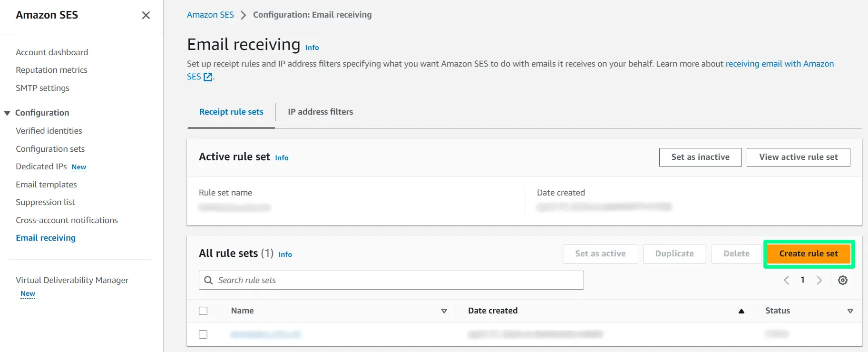Click the search magnifier icon
This screenshot has width=868, height=352.
coord(208,280)
